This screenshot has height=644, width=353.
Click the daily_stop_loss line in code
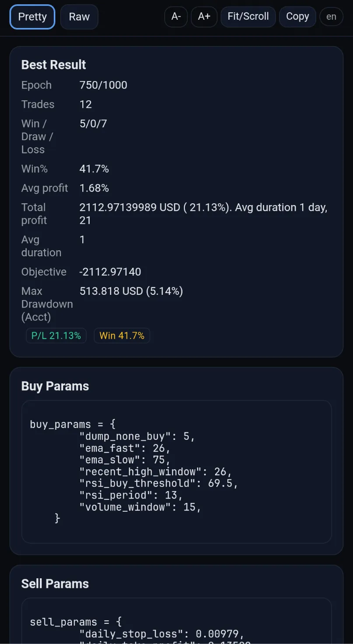(161, 633)
